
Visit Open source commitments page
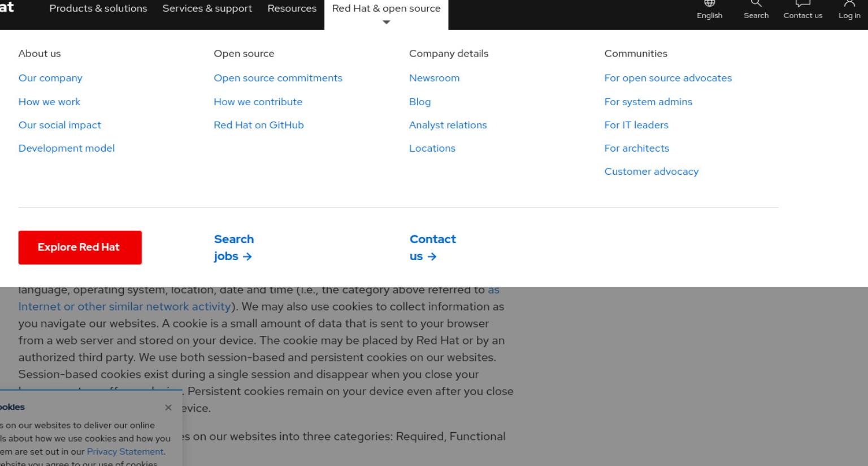(278, 78)
